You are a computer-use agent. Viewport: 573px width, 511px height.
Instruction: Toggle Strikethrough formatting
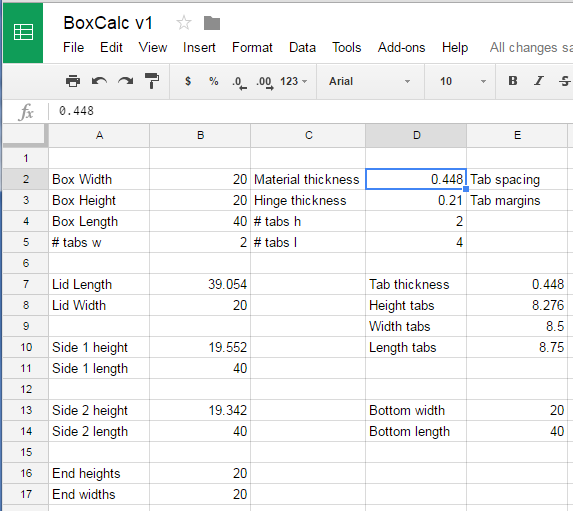565,81
